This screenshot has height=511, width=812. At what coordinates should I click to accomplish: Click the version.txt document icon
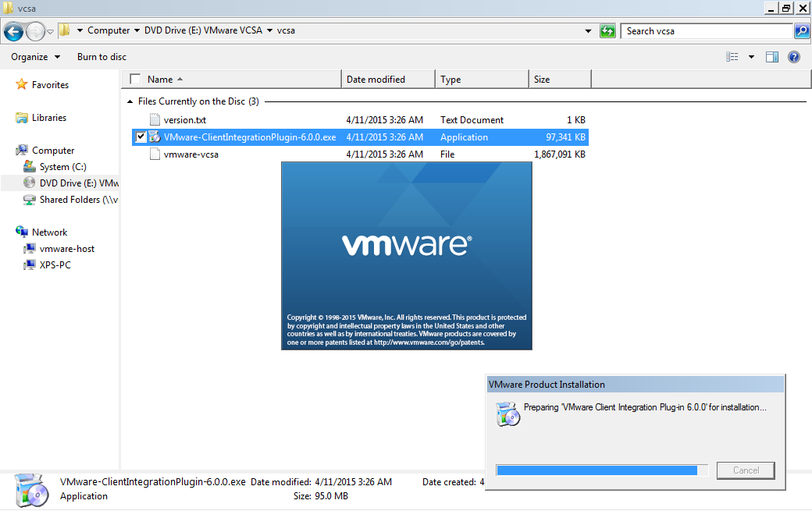tap(155, 119)
